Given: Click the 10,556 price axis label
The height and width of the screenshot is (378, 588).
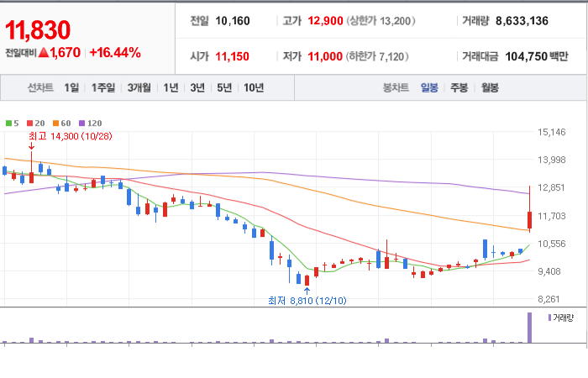Looking at the screenshot, I should point(552,244).
